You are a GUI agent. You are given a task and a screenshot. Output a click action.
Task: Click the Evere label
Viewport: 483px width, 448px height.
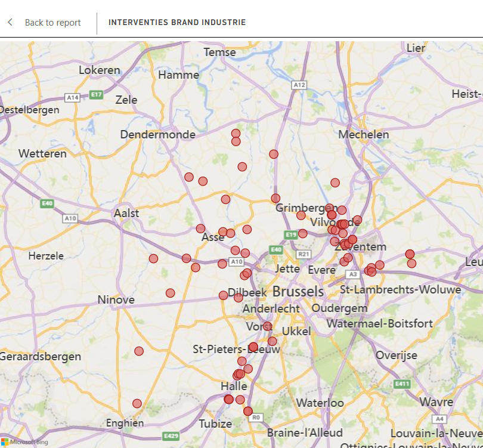pos(322,270)
